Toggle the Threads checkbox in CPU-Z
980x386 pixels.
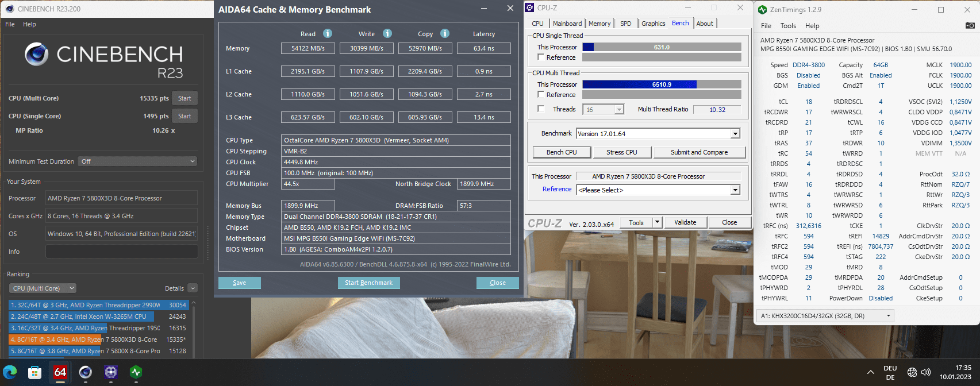pos(541,109)
